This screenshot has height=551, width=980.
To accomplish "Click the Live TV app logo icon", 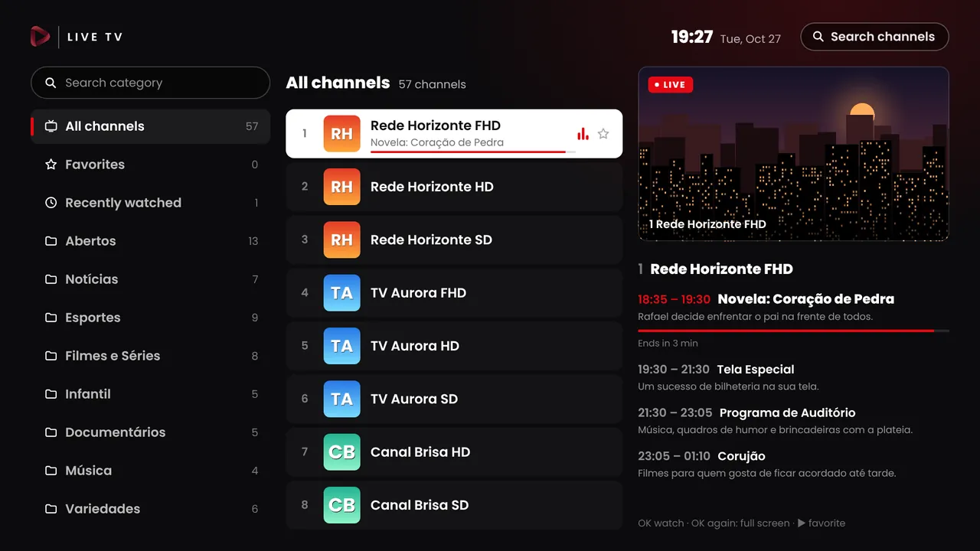I will pos(40,36).
